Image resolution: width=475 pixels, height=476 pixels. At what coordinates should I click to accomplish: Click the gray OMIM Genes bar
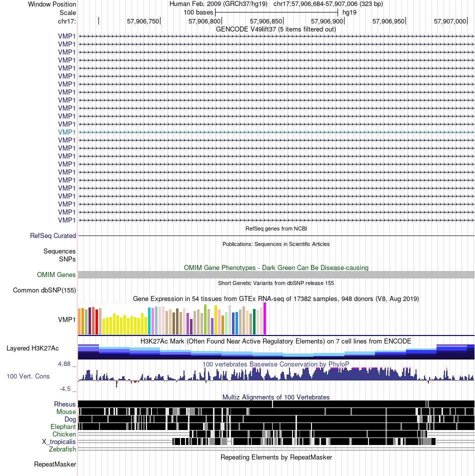coord(276,274)
